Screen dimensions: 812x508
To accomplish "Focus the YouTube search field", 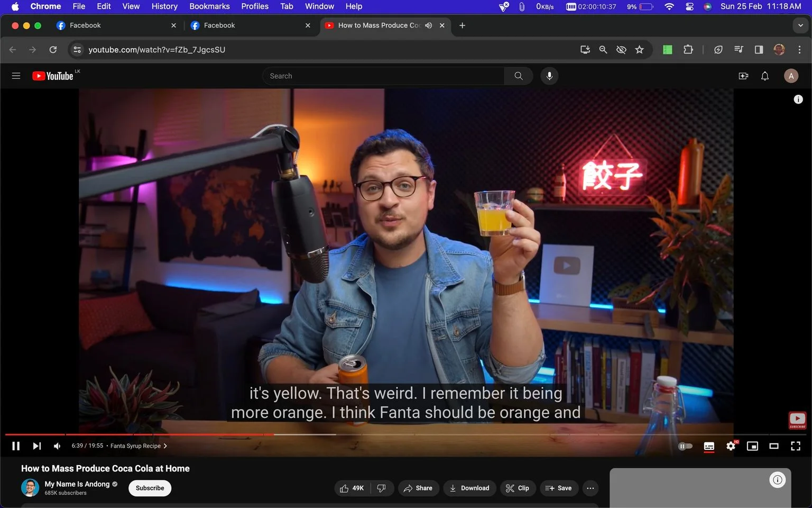I will pyautogui.click(x=383, y=76).
